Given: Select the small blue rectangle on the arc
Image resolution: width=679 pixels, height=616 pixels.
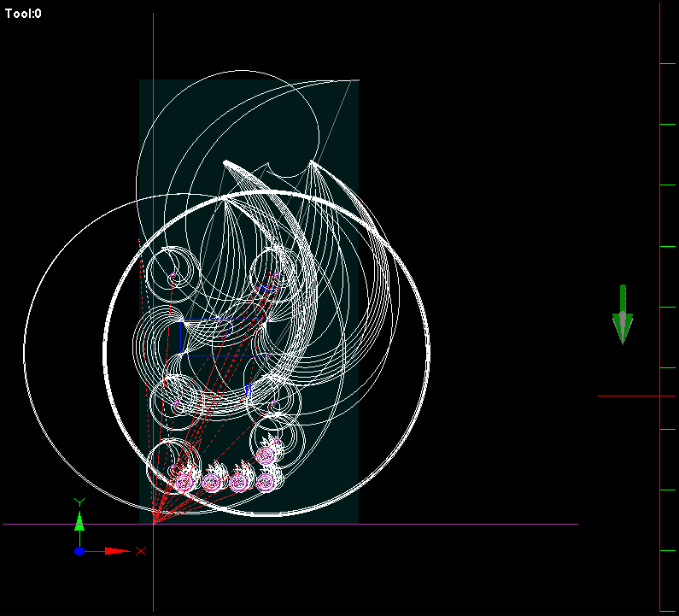Looking at the screenshot, I should pos(249,390).
